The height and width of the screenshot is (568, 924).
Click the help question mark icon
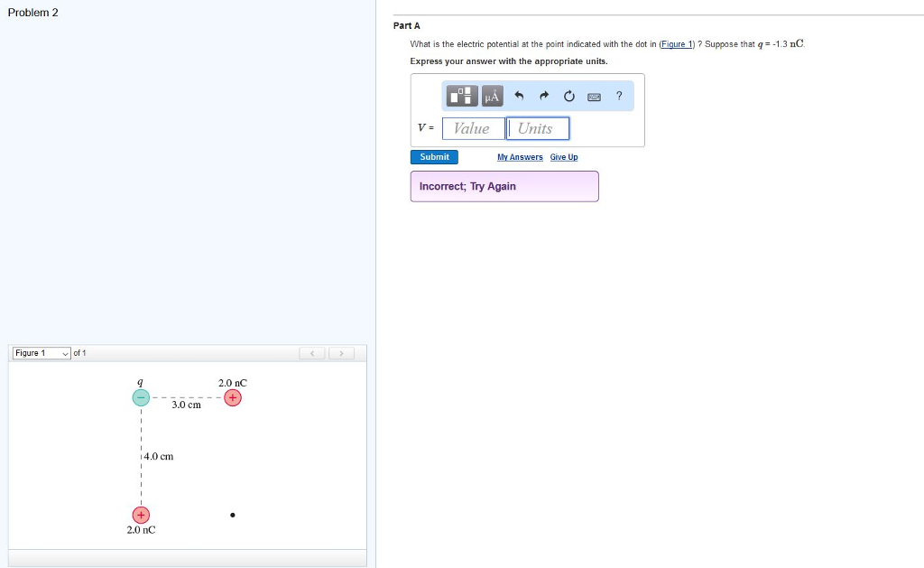point(619,96)
